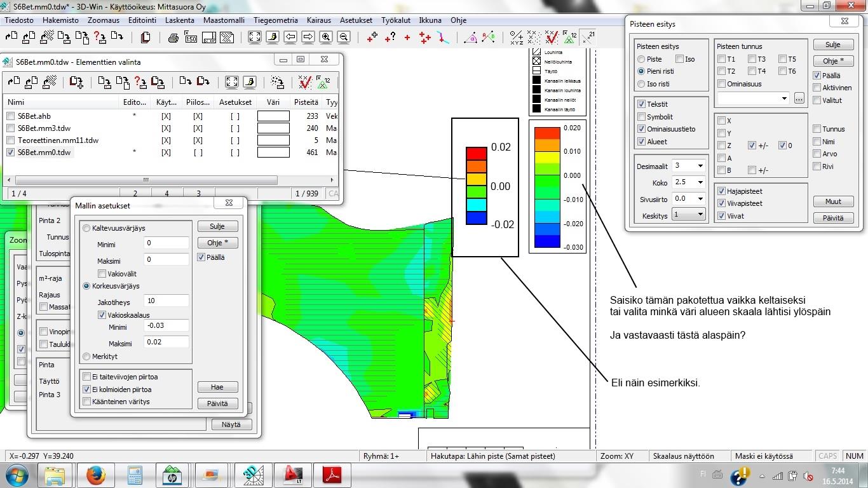Click the zoom in magnifier icon
The height and width of the screenshot is (488, 868).
coord(326,37)
